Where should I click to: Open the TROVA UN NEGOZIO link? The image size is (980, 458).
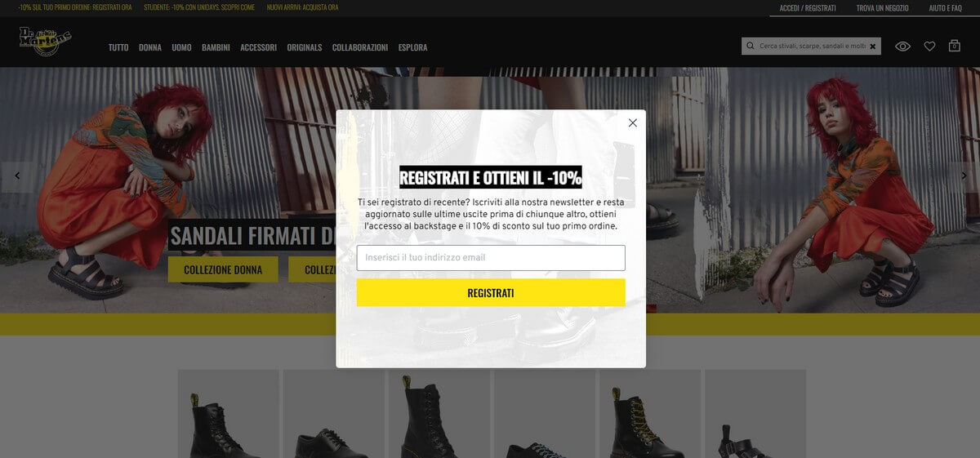click(x=882, y=7)
